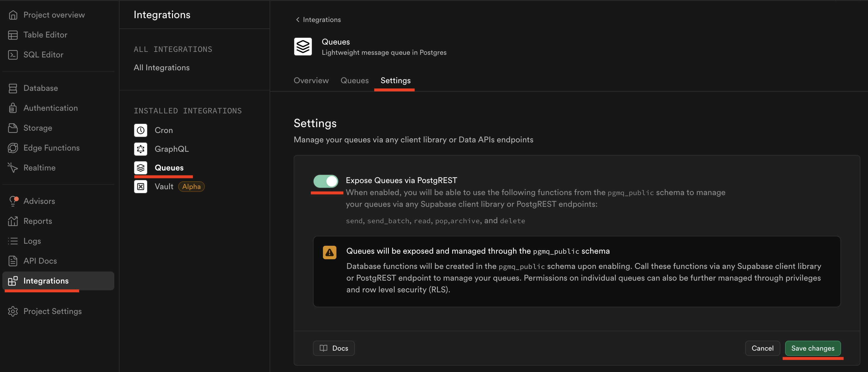Click the Database stack icon
The image size is (868, 372).
tap(13, 88)
